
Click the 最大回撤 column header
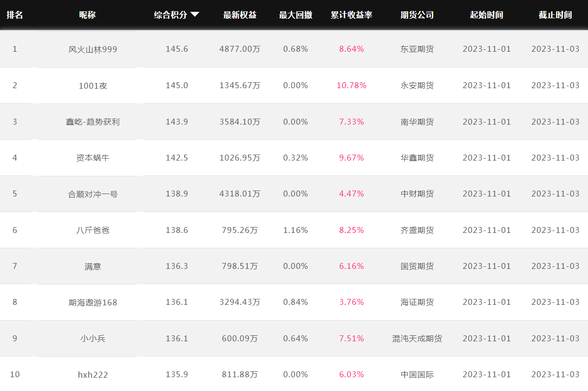tap(295, 15)
